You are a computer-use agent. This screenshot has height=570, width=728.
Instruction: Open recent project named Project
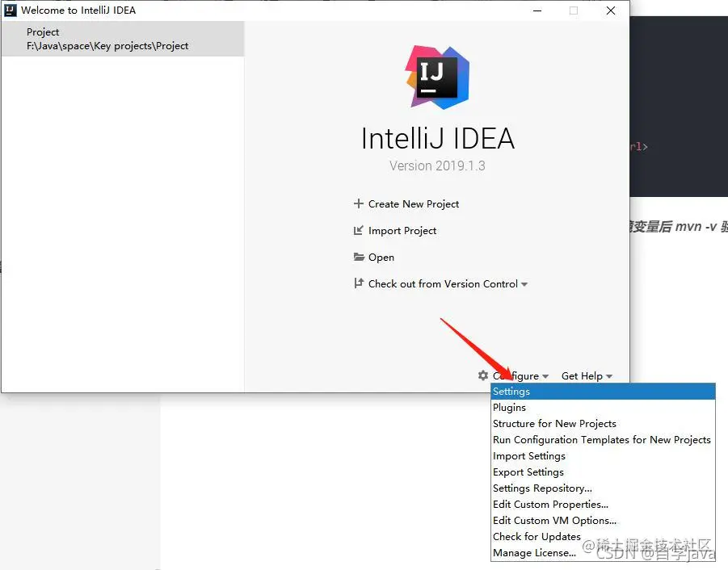point(123,39)
